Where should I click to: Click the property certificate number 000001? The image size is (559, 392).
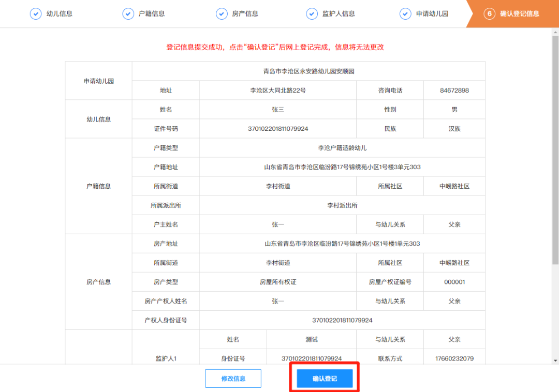click(454, 282)
